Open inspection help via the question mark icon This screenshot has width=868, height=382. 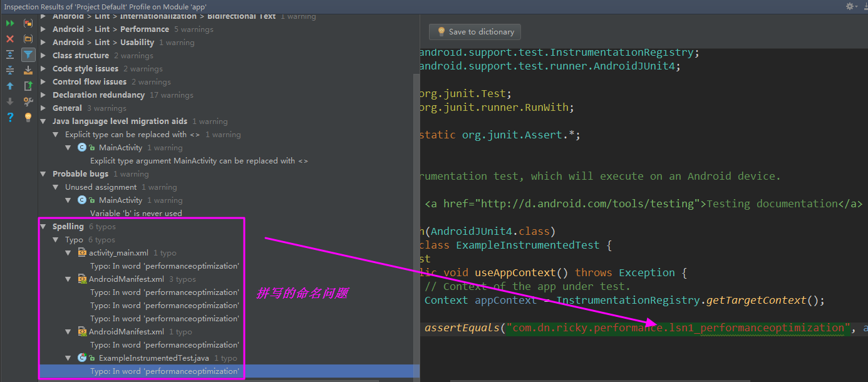pos(10,116)
